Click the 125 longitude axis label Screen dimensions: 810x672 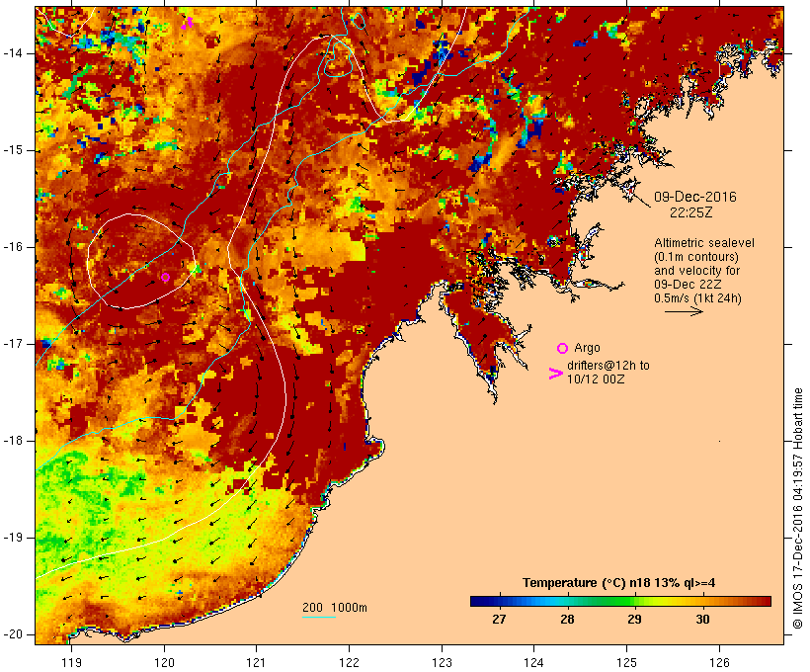click(626, 662)
